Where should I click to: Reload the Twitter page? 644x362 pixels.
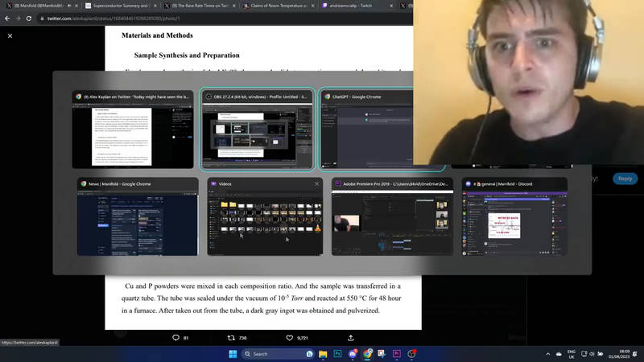tap(29, 19)
